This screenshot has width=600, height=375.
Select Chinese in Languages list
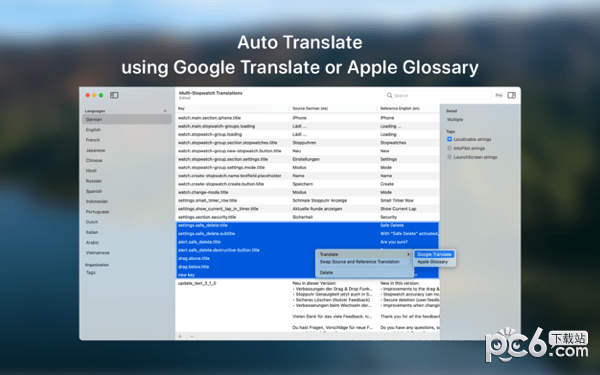coord(127,160)
